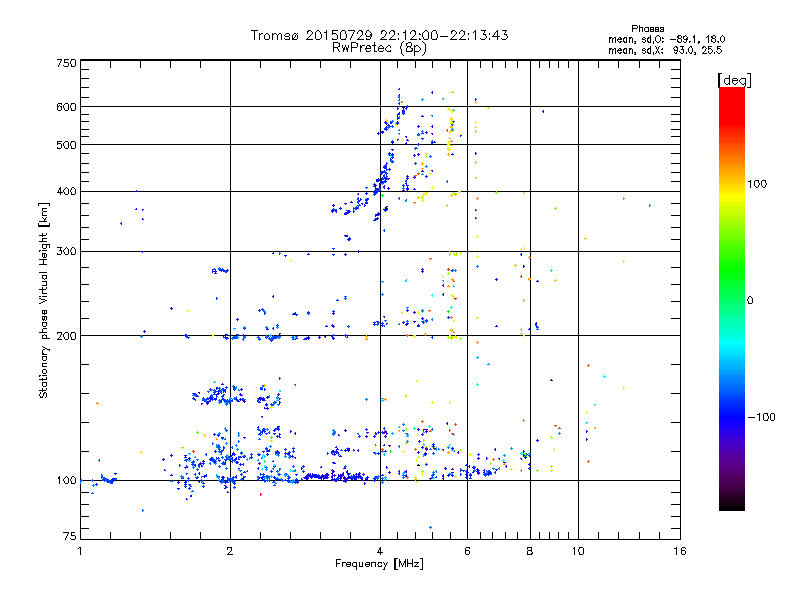
Task: Click the 100 km height tick label
Action: [66, 481]
